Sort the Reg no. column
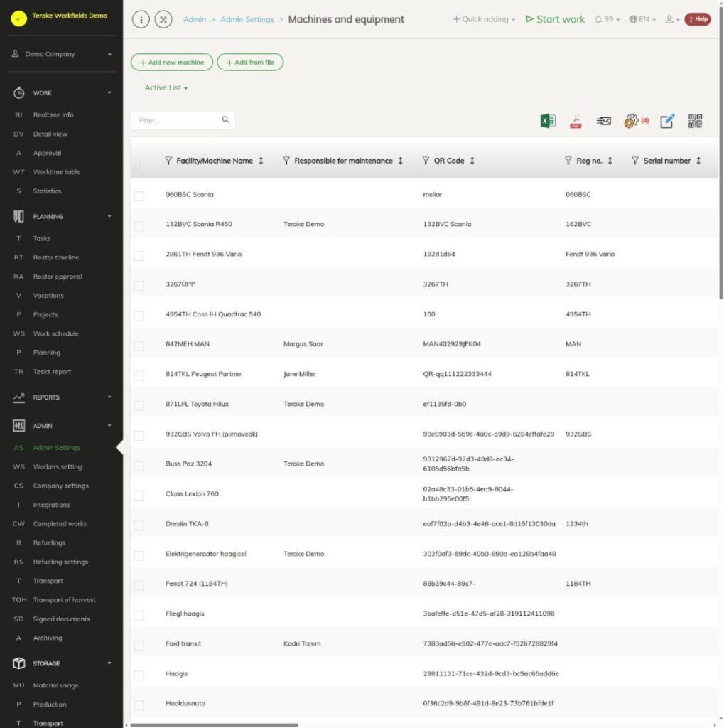The height and width of the screenshot is (728, 724). [610, 161]
